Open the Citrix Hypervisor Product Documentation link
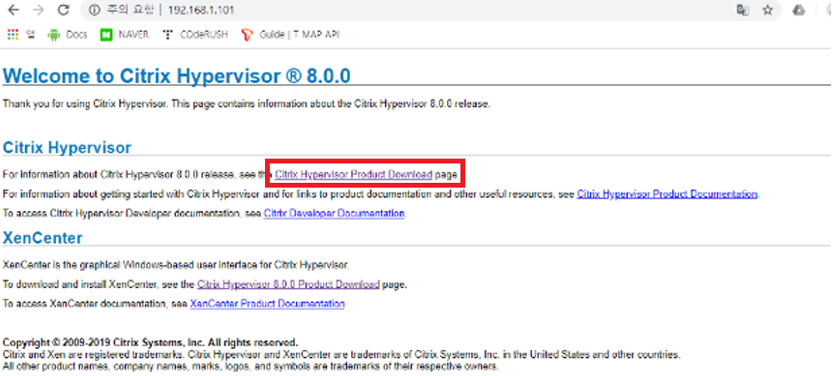The width and height of the screenshot is (839, 376). tap(667, 194)
